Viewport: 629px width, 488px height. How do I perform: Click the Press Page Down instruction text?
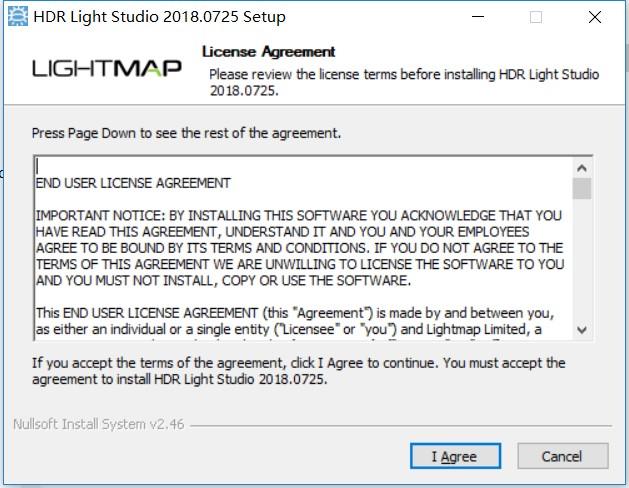click(x=186, y=133)
